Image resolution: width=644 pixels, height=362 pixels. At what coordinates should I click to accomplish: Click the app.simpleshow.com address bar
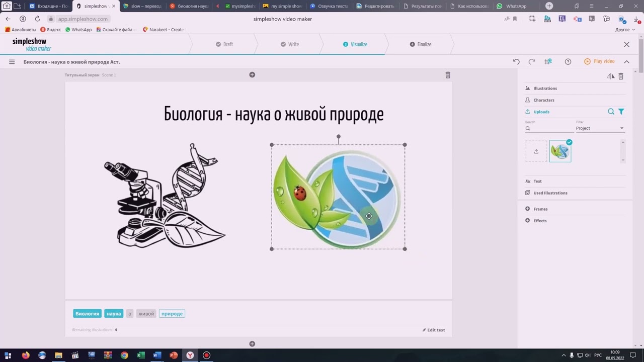pos(83,19)
